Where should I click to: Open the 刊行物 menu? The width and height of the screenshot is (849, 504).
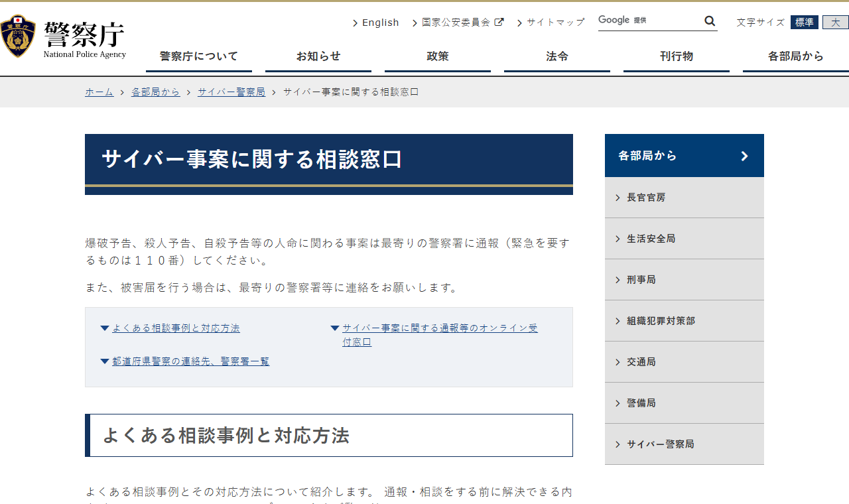[677, 57]
